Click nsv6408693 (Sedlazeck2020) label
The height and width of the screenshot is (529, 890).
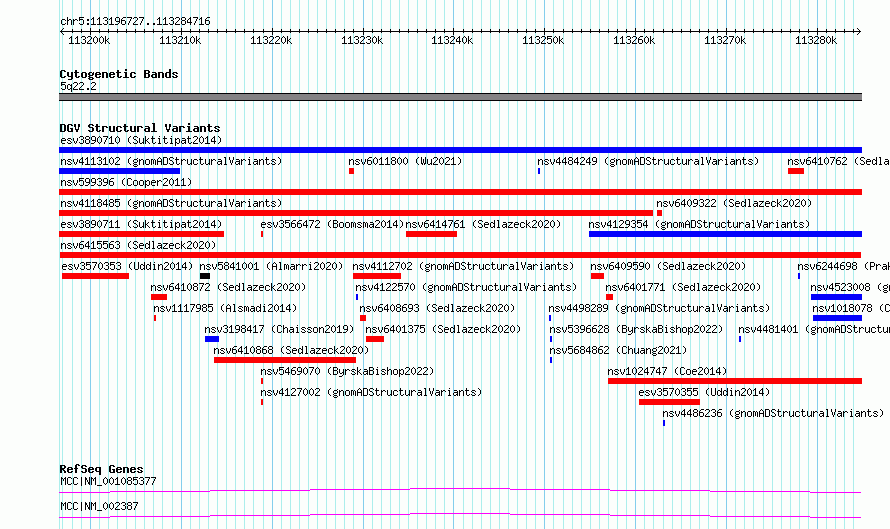pyautogui.click(x=437, y=308)
